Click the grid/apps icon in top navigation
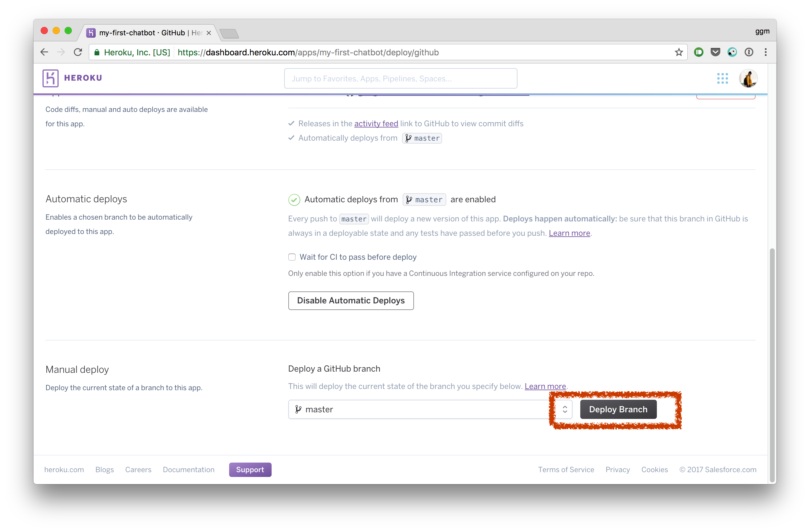 (722, 78)
